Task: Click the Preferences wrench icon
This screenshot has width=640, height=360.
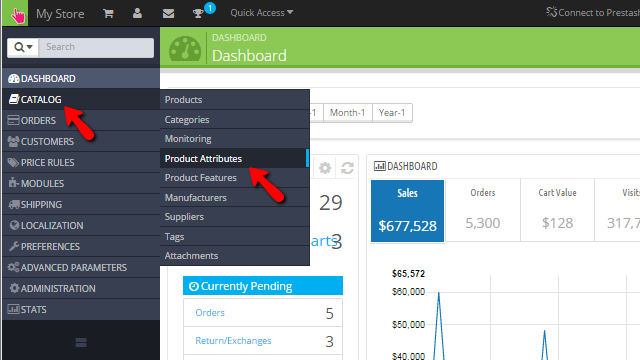Action: pyautogui.click(x=14, y=246)
